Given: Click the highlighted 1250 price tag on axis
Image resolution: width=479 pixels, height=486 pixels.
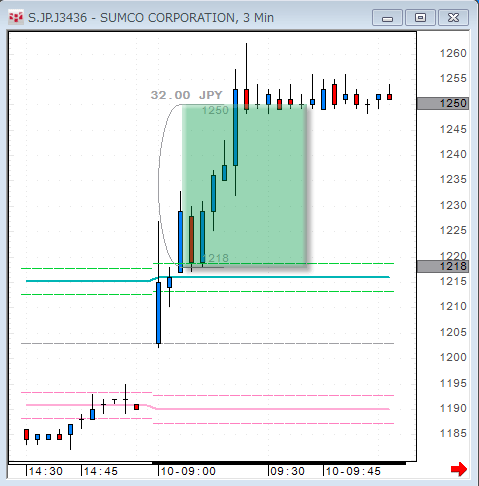Looking at the screenshot, I should coord(443,103).
